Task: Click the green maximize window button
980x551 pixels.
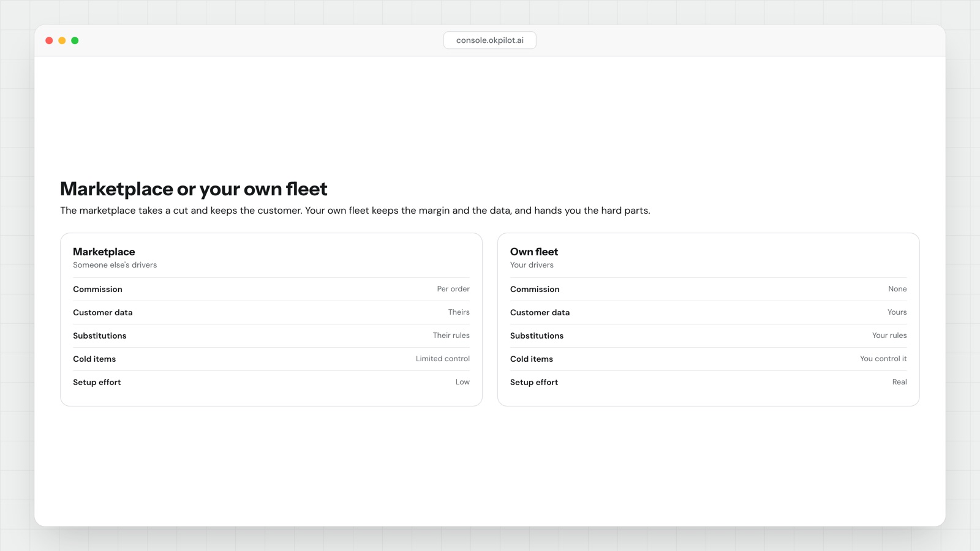Action: (75, 40)
